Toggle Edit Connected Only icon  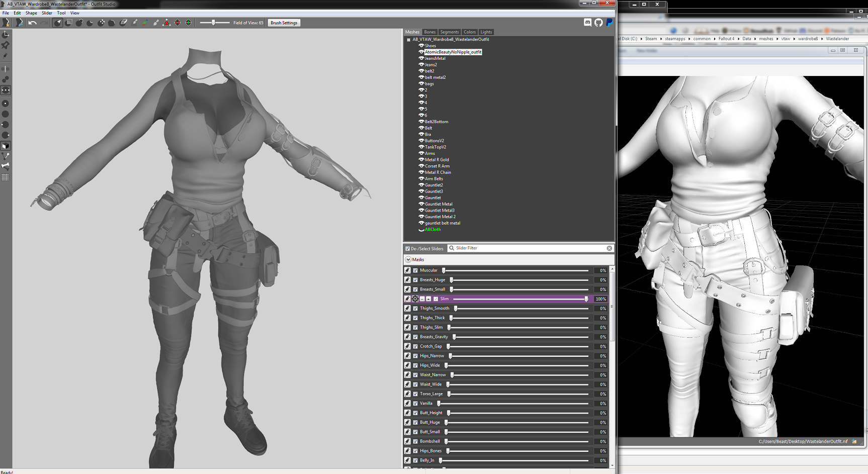[x=6, y=79]
